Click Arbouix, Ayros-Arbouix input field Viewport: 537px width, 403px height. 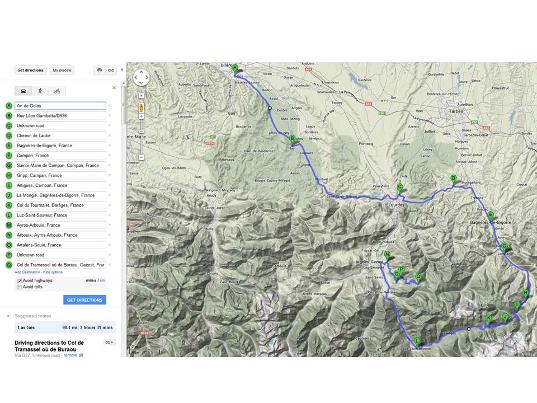coord(60,235)
